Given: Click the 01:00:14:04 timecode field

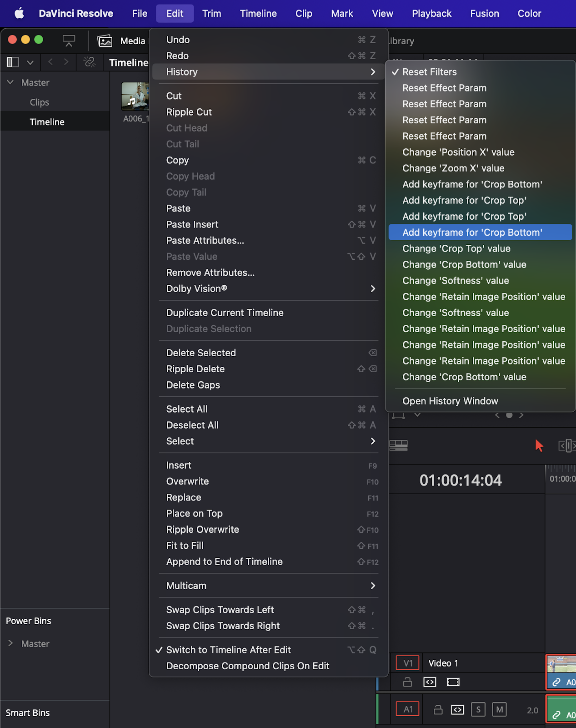Looking at the screenshot, I should coord(461,480).
